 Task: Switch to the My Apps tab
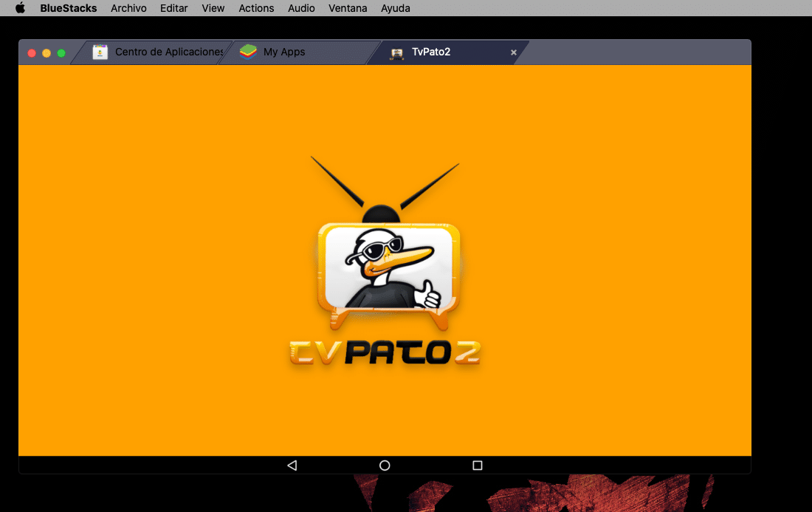point(284,52)
